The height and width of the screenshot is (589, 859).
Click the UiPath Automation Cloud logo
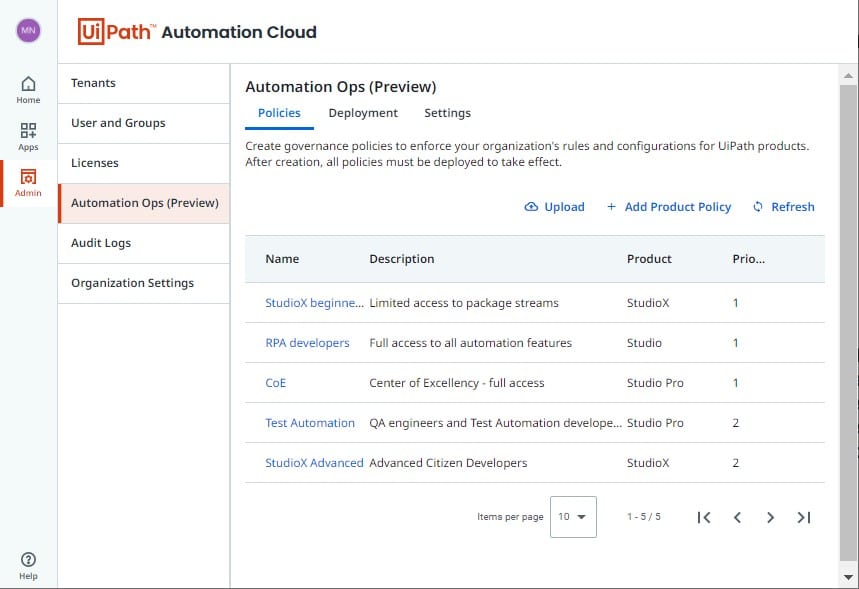point(197,32)
